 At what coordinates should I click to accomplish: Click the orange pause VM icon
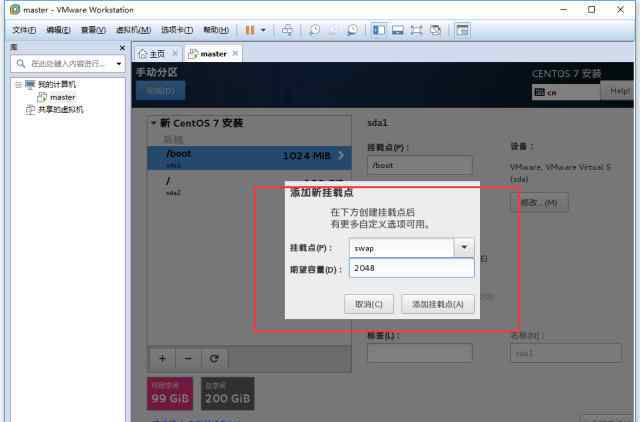(250, 30)
